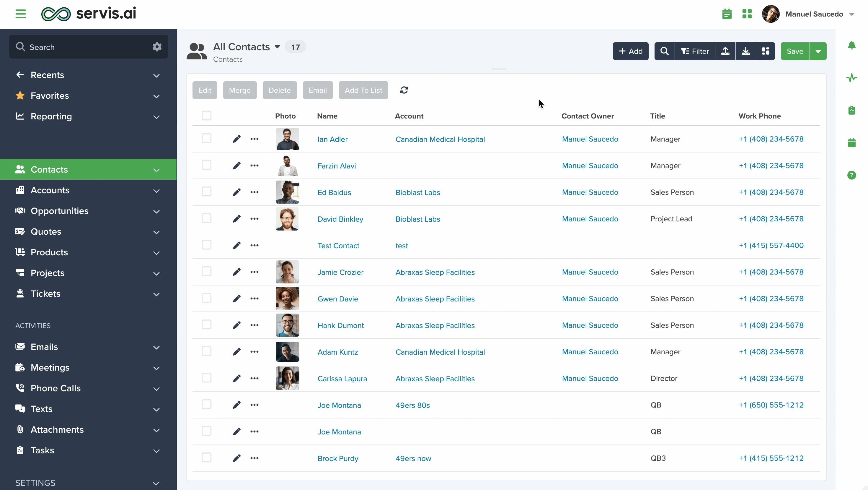Select the Brock Purdy row checkbox
This screenshot has width=868, height=490.
[206, 457]
